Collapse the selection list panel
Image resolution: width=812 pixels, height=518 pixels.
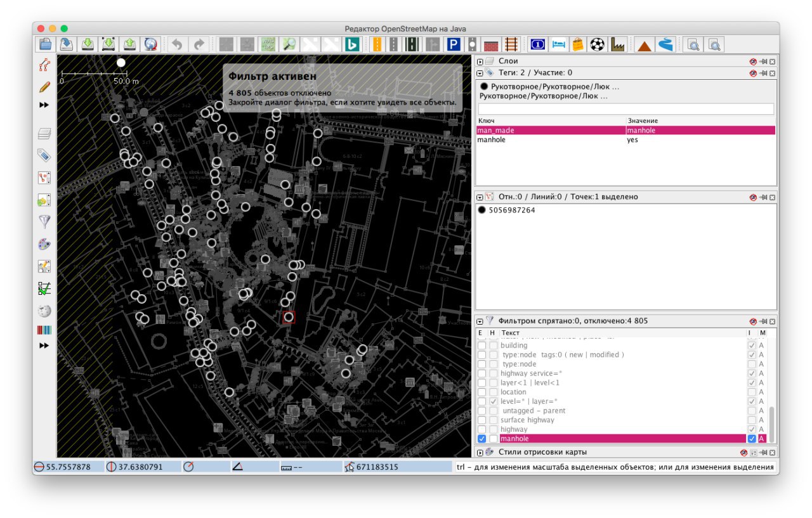[x=480, y=197]
